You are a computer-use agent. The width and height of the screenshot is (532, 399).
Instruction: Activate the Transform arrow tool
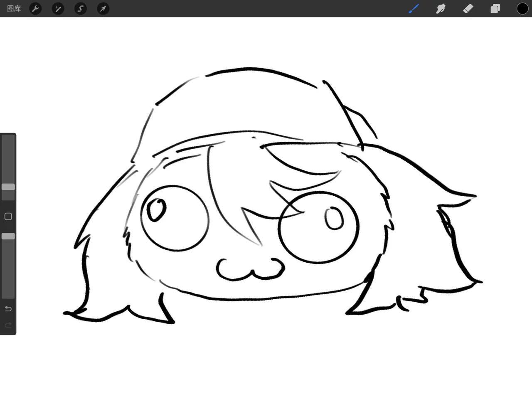[x=103, y=8]
